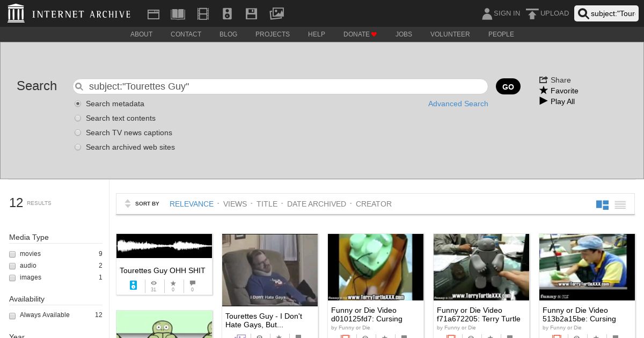Sort results by Relevance
This screenshot has width=644, height=338.
(191, 204)
